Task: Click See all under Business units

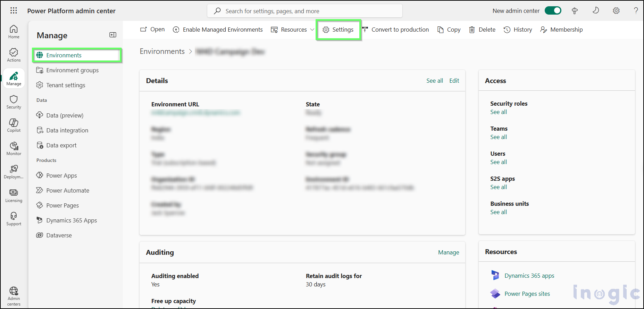Action: (499, 212)
